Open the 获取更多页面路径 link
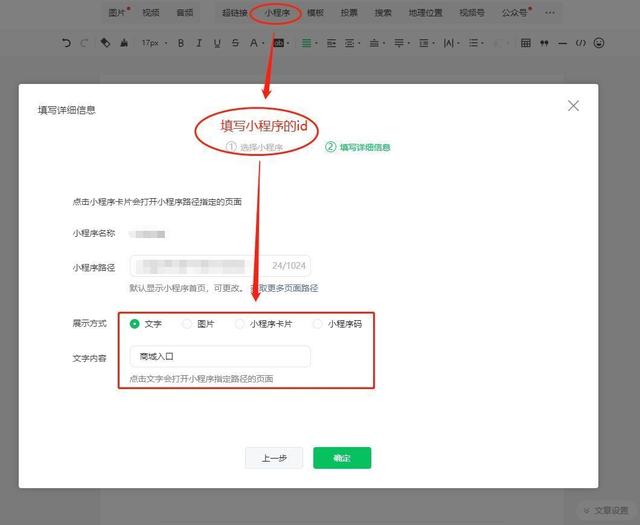 click(284, 288)
